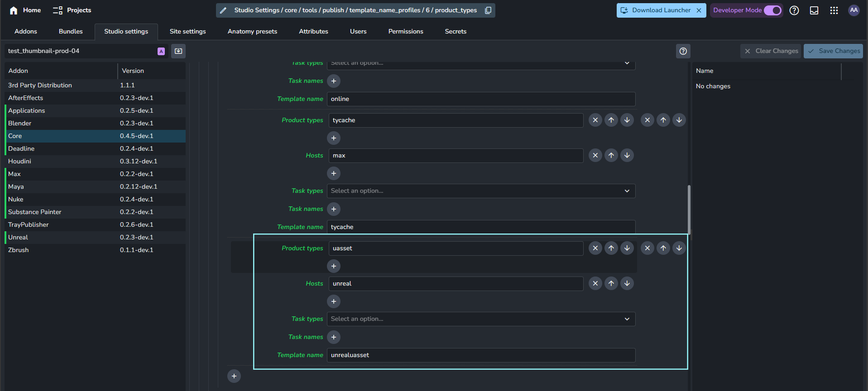Open Task types dropdown above tycache template name
The width and height of the screenshot is (868, 391).
481,191
